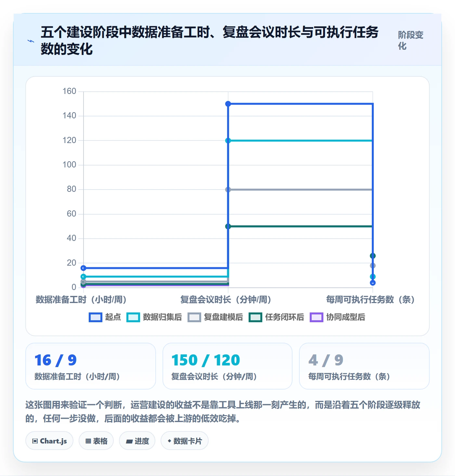455x476 pixels.
Task: Click the stat card caption 复盘会议时长（分钟/周）
Action: [214, 377]
